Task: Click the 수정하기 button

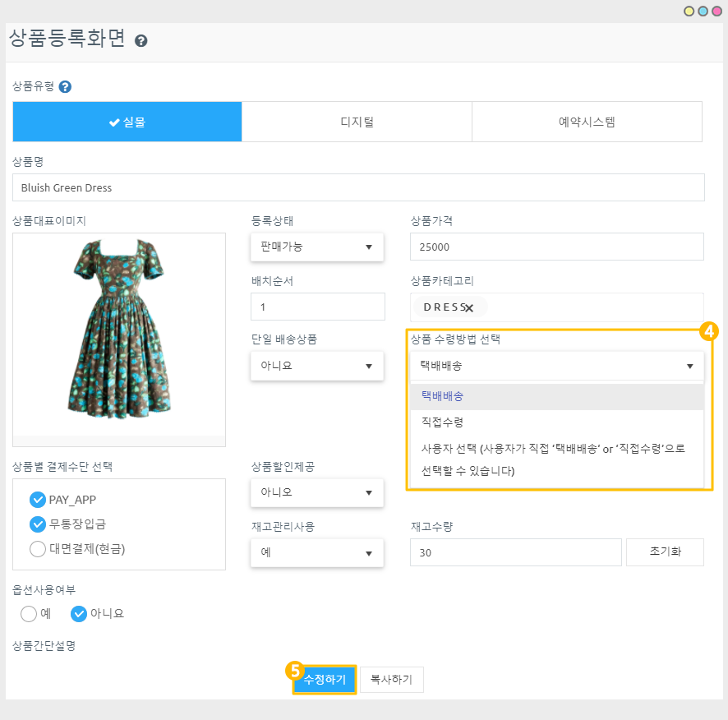Action: pyautogui.click(x=325, y=680)
